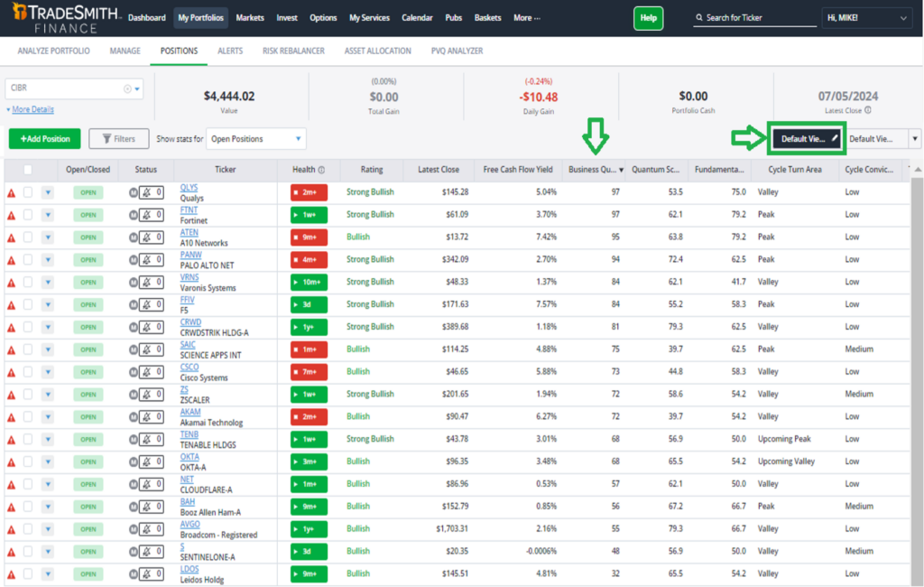Click the +Add Position button

[x=45, y=139]
